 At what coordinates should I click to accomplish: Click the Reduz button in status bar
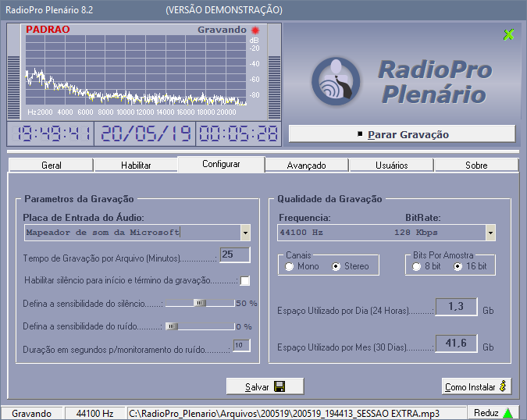493,413
